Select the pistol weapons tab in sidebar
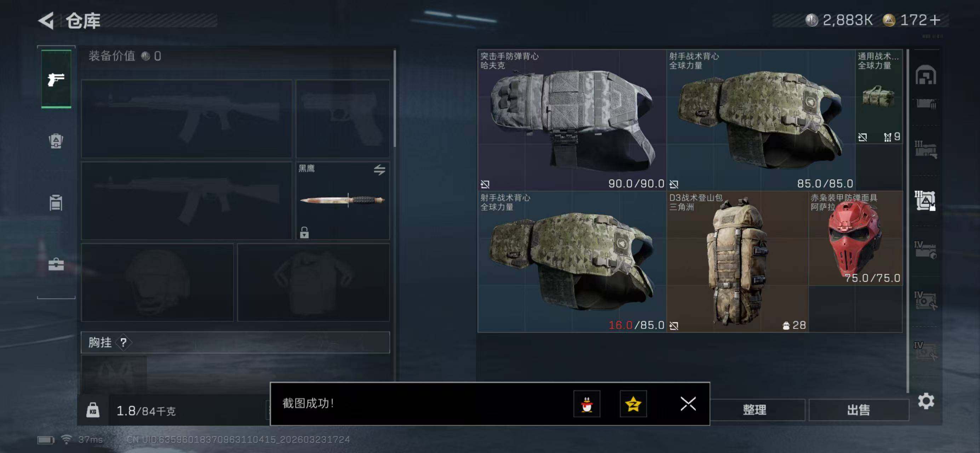The height and width of the screenshot is (453, 980). [56, 79]
